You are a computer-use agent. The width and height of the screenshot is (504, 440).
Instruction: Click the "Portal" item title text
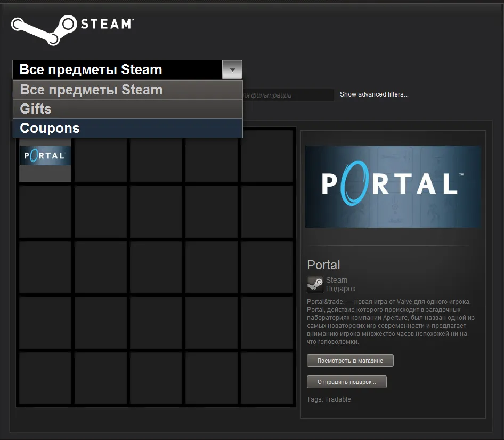click(323, 265)
